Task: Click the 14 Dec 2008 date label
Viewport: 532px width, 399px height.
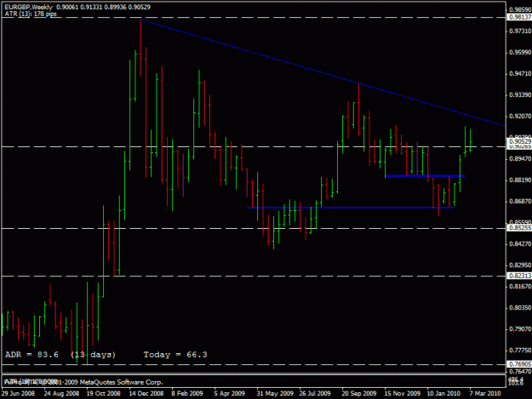Action: pos(146,393)
